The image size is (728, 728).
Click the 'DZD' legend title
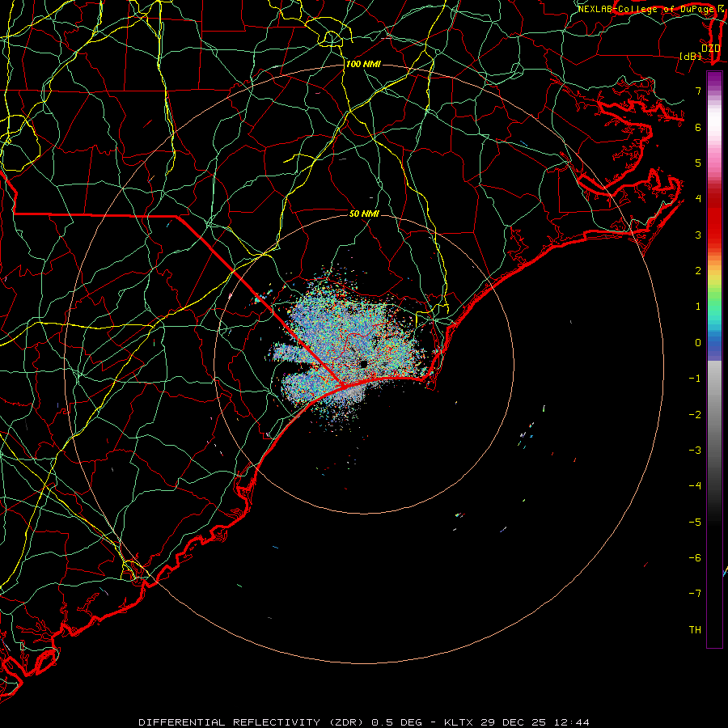[x=711, y=48]
